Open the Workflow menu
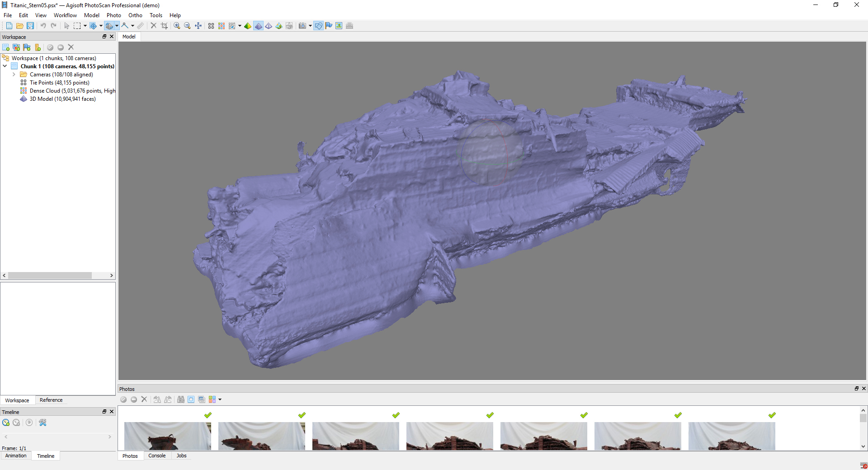868x470 pixels. coord(65,15)
